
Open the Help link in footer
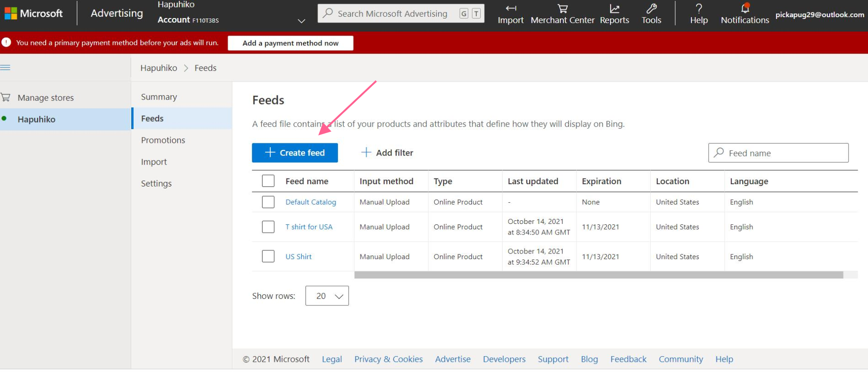pos(724,359)
